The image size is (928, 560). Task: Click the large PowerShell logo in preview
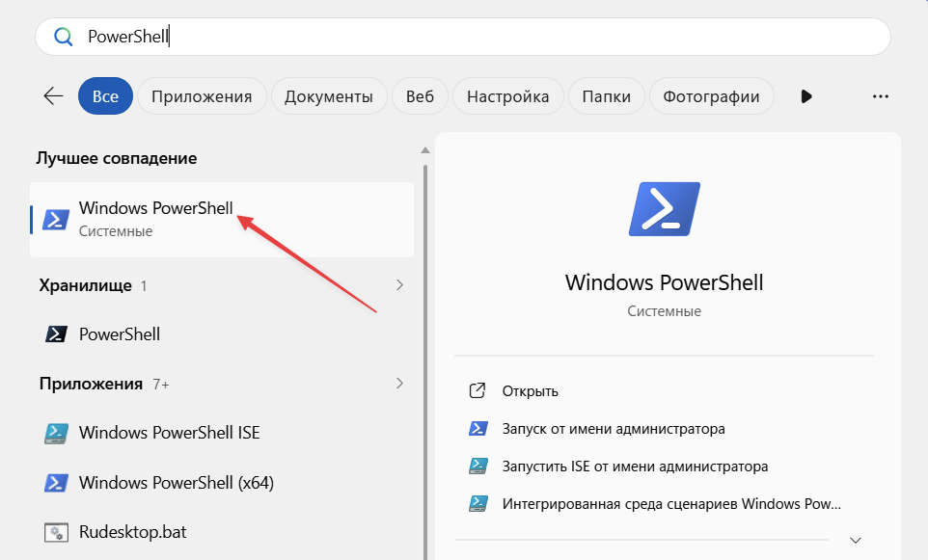point(664,209)
